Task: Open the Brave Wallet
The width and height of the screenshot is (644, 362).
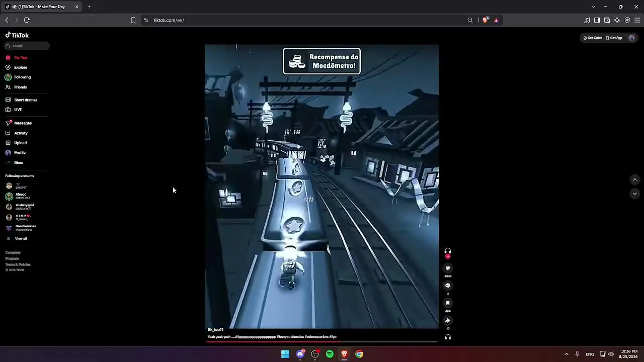Action: tap(607, 20)
